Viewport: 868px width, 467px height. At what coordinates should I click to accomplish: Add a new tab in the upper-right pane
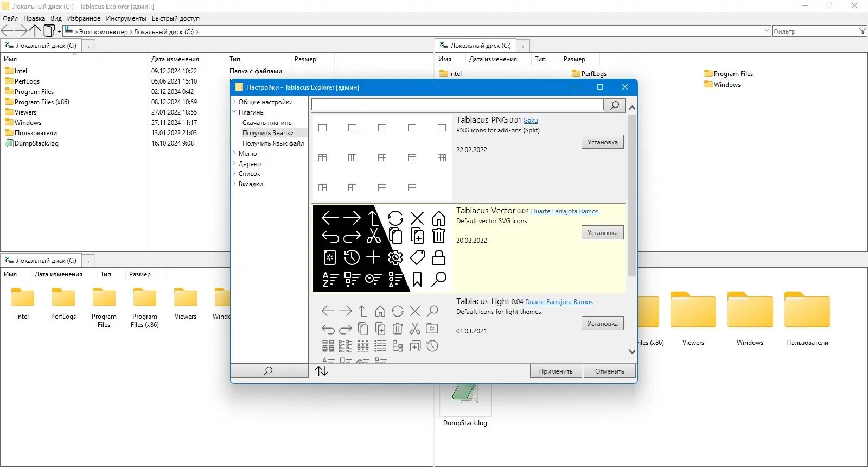[x=523, y=46]
